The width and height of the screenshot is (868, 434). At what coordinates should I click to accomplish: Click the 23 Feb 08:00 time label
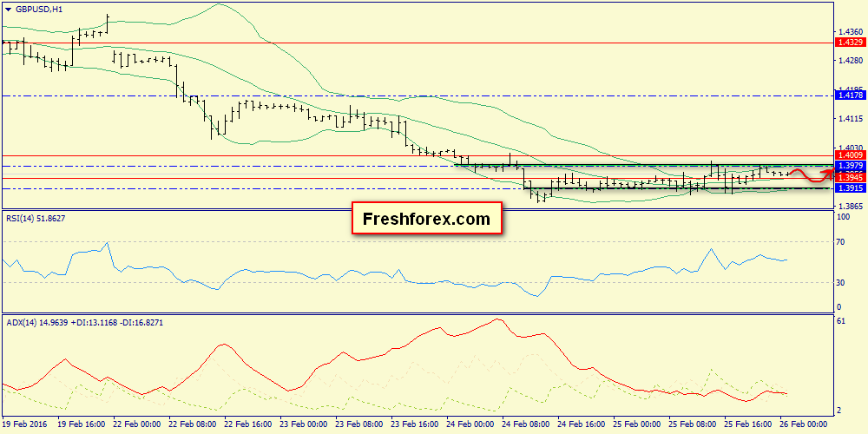click(358, 424)
